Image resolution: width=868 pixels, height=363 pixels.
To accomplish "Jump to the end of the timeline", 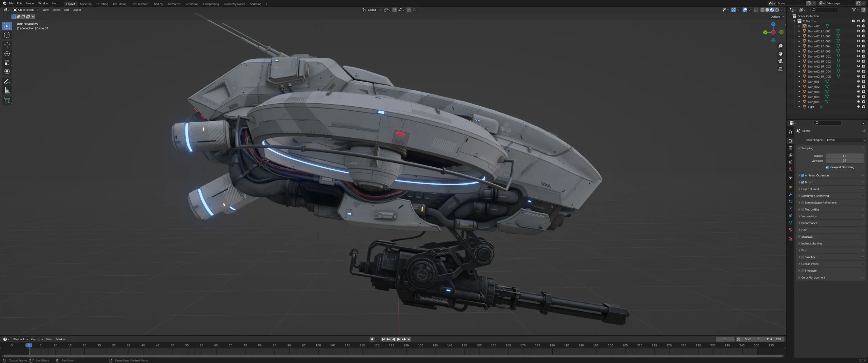I will [409, 339].
